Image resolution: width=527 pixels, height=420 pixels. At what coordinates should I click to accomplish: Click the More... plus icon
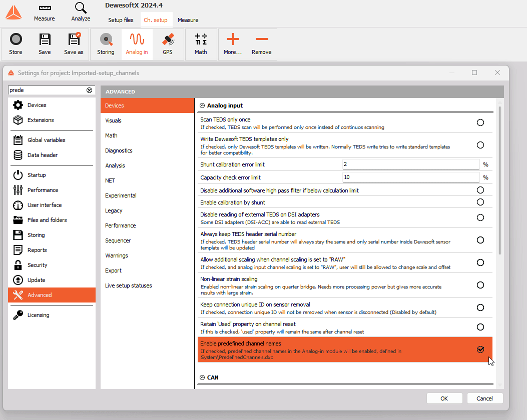tap(233, 39)
